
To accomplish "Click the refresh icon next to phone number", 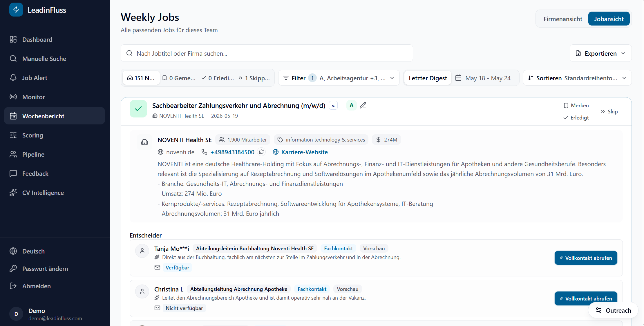I will [261, 152].
